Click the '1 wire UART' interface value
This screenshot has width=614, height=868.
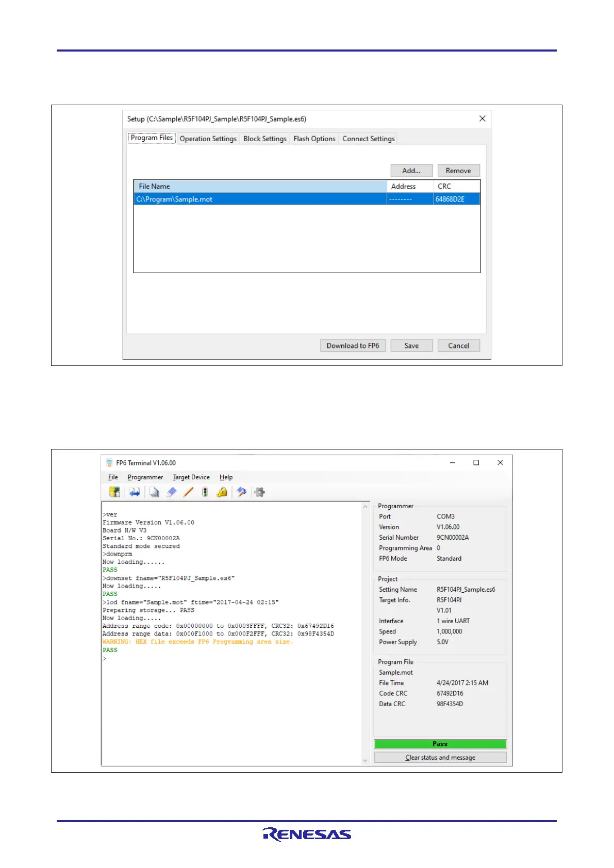click(453, 621)
